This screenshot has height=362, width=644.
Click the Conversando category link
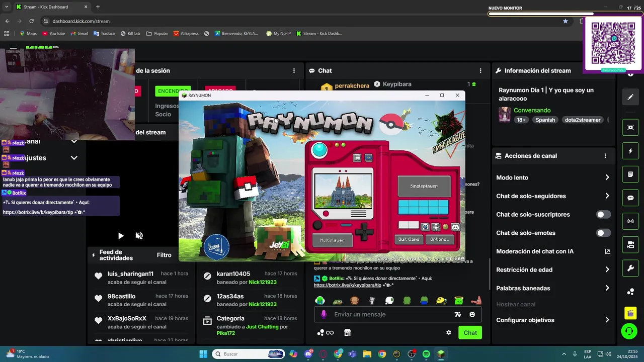click(532, 110)
